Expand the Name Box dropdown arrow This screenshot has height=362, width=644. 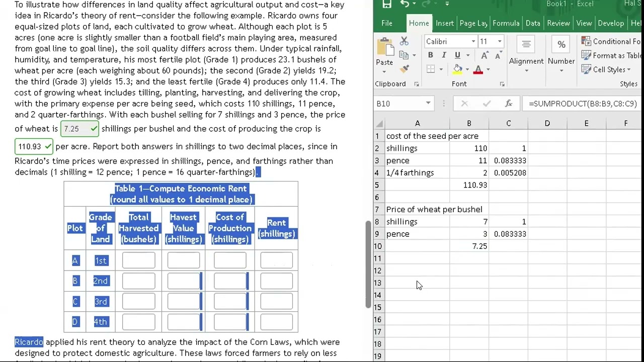point(428,104)
